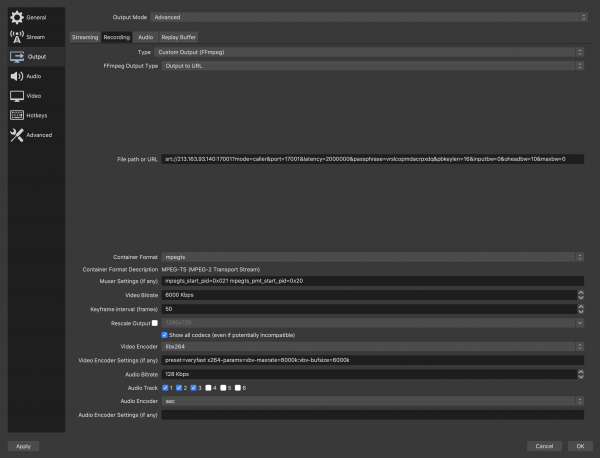
Task: Open the Type dropdown Custom Output (FFmpeg)
Action: tap(369, 52)
